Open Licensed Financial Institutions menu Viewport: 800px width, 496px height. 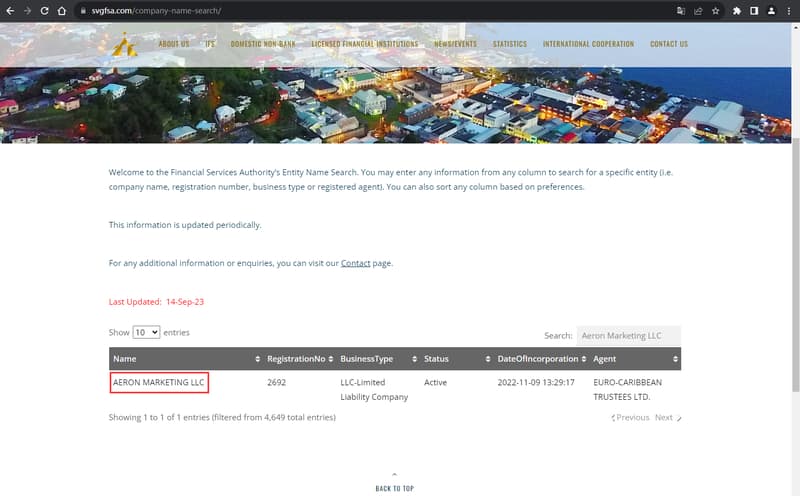pos(364,44)
